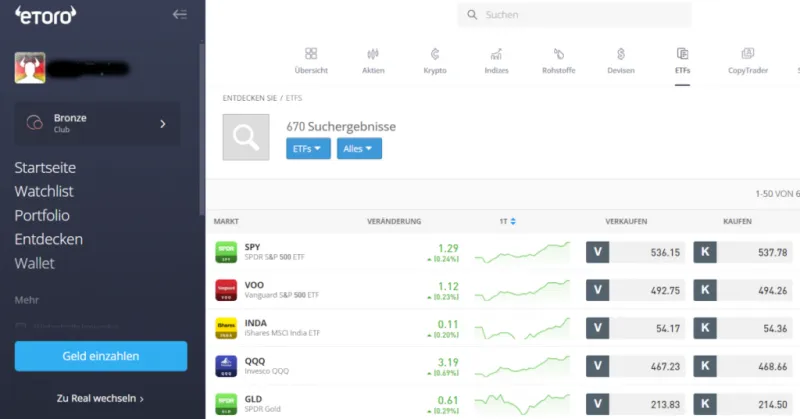Click the Invesco QQQ name text
800x419 pixels.
coord(266,371)
